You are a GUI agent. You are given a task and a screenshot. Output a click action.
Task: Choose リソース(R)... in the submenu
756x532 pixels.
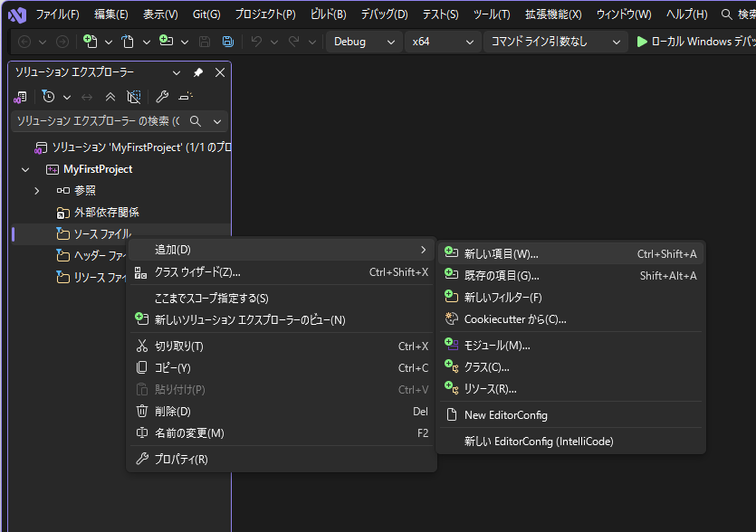[571, 389]
